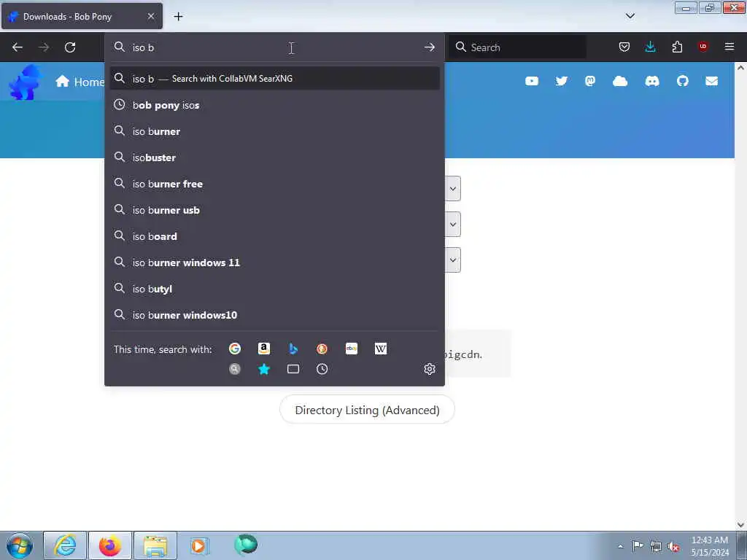Screen dimensions: 747x560
Task: Search this time with eBay
Action: 352,349
